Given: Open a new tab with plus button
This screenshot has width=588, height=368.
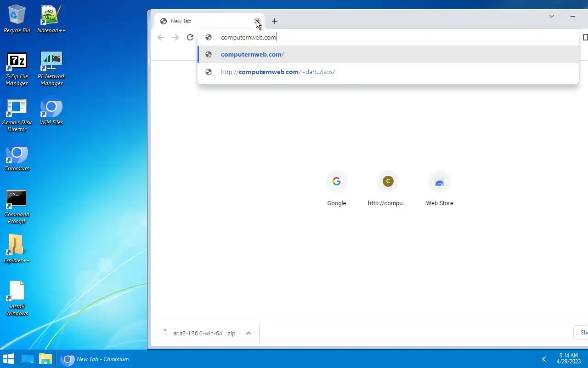Looking at the screenshot, I should tap(275, 21).
